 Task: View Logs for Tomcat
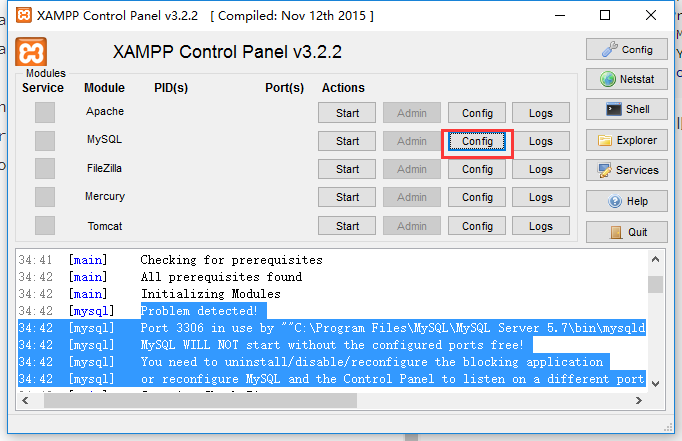coord(541,226)
